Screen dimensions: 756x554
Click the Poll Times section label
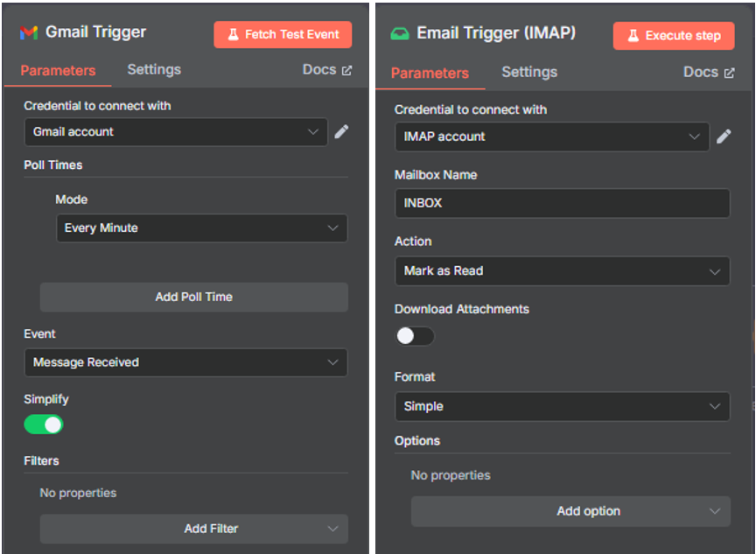[53, 165]
